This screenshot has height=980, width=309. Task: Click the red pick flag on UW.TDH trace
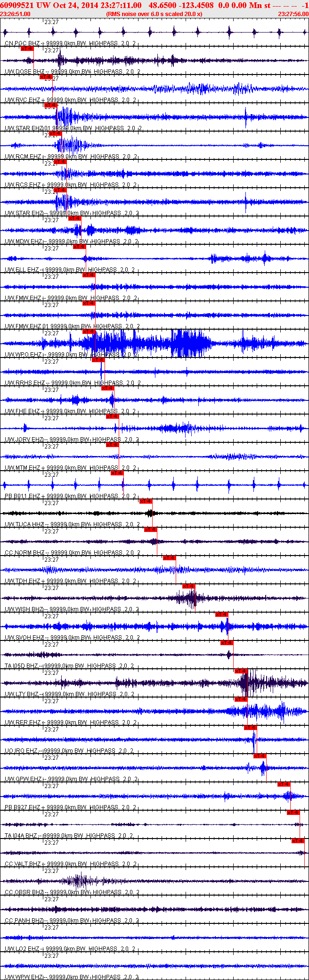[x=169, y=557]
